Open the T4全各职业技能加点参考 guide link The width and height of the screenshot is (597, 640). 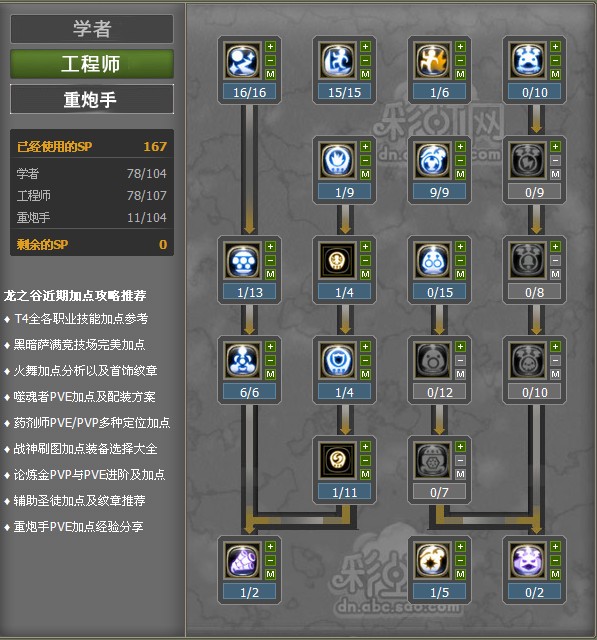(x=81, y=319)
